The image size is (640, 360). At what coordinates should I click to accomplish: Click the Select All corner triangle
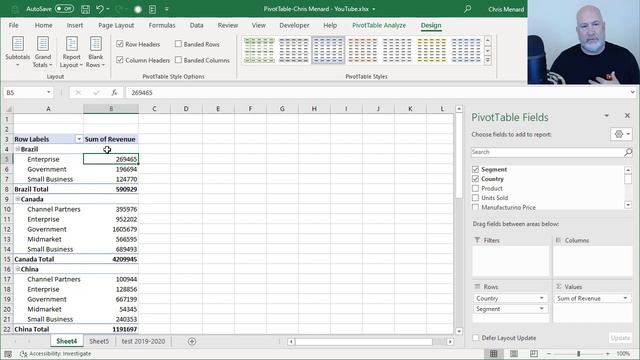(x=8, y=109)
